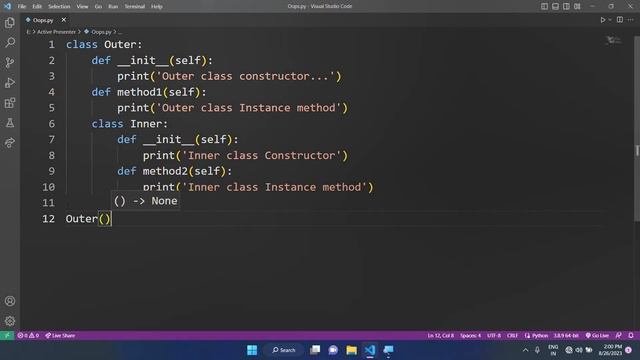The height and width of the screenshot is (360, 640).
Task: Open the Explorer view in activity bar
Action: 10,22
